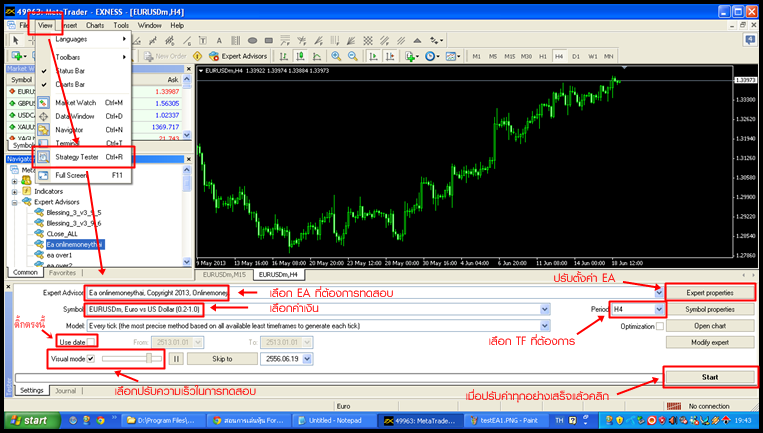763x433 pixels.
Task: Toggle the Expert Advisors button
Action: coord(238,56)
